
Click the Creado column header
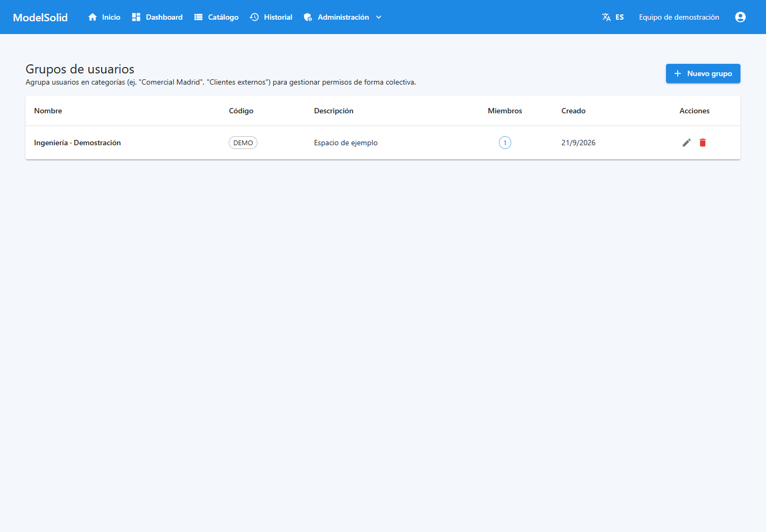click(x=573, y=111)
